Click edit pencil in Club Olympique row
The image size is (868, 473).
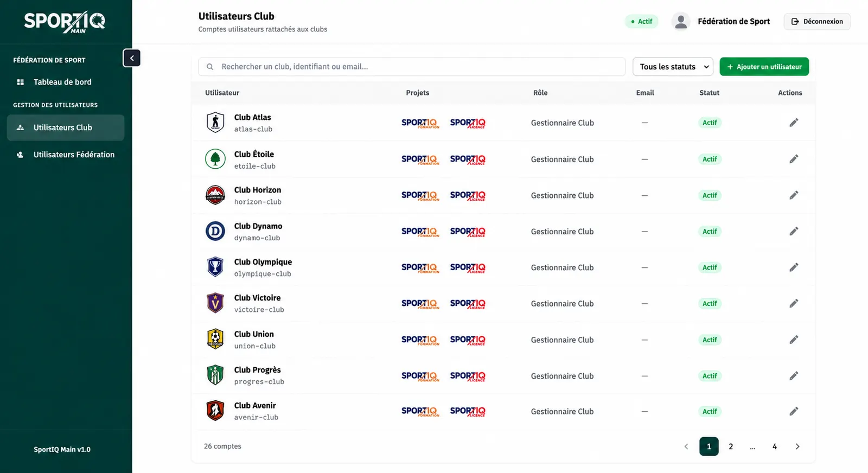[794, 267]
